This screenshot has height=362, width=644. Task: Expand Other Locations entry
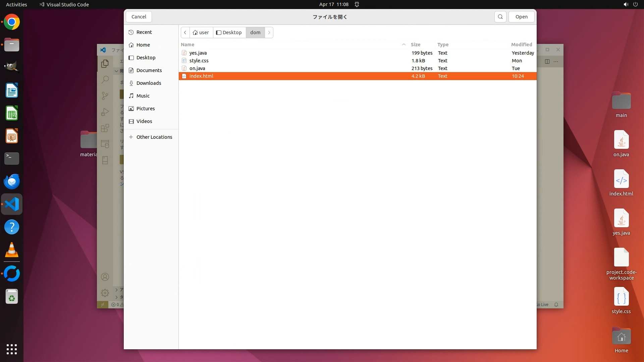pyautogui.click(x=154, y=137)
